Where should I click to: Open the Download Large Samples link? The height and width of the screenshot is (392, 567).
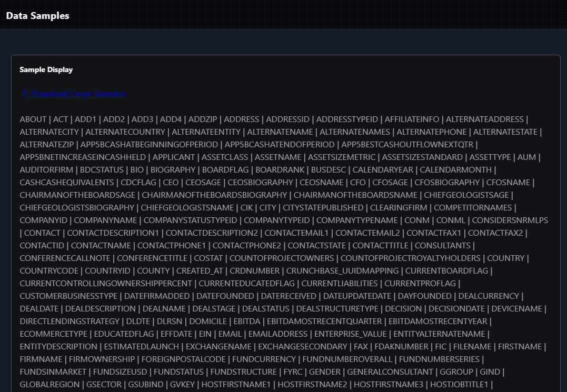point(77,94)
